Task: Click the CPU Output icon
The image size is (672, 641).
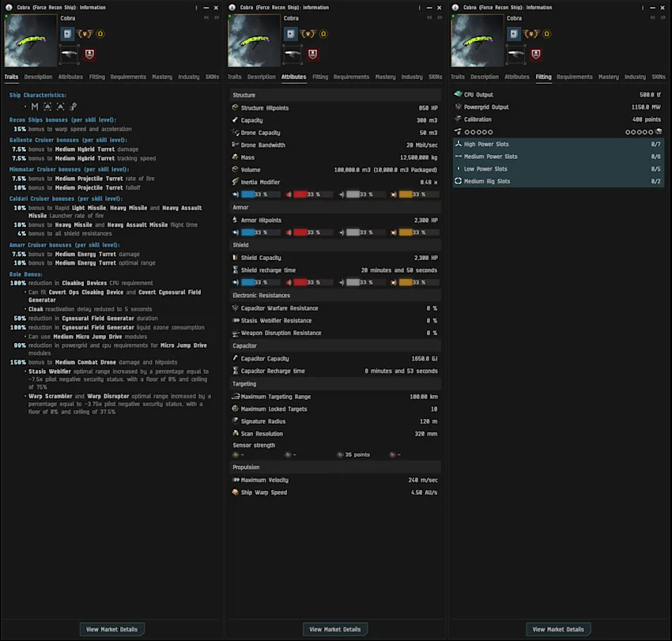Action: (458, 94)
